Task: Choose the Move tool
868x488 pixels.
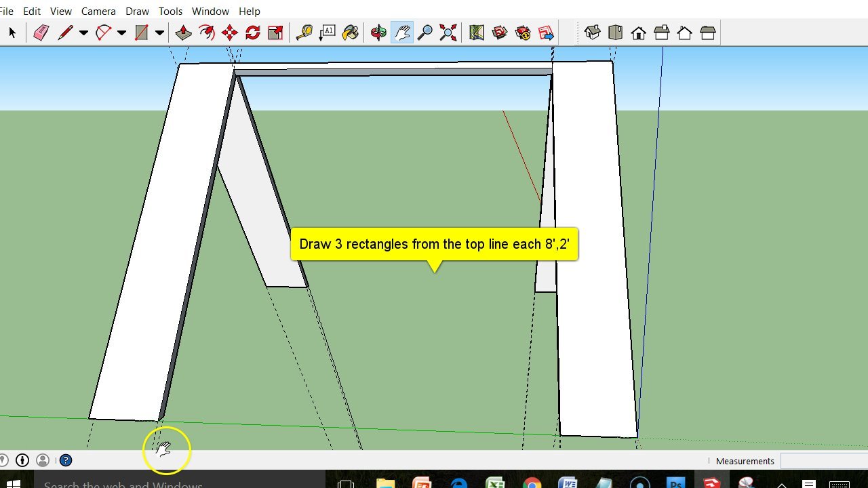Action: (229, 33)
